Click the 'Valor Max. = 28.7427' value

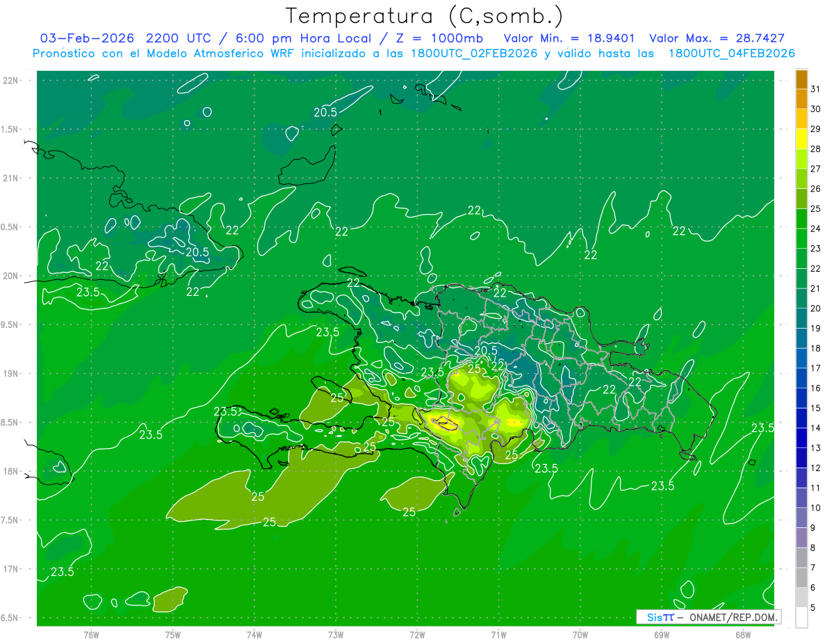pyautogui.click(x=717, y=38)
